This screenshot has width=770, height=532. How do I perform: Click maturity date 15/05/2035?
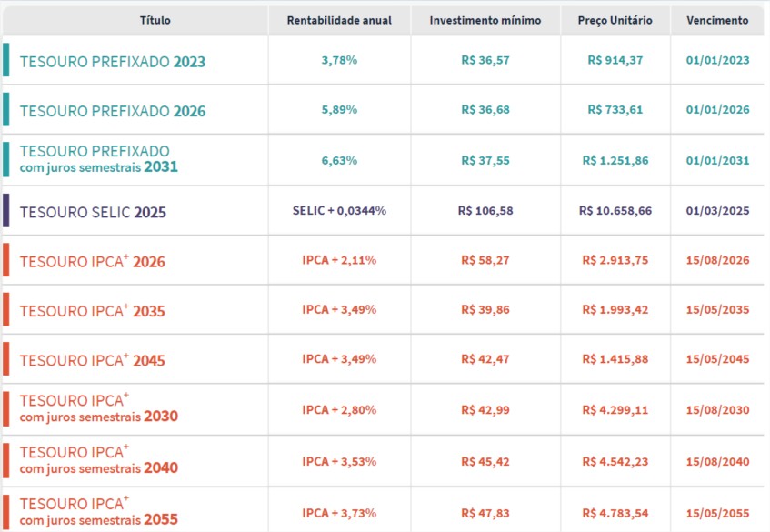[x=717, y=309]
